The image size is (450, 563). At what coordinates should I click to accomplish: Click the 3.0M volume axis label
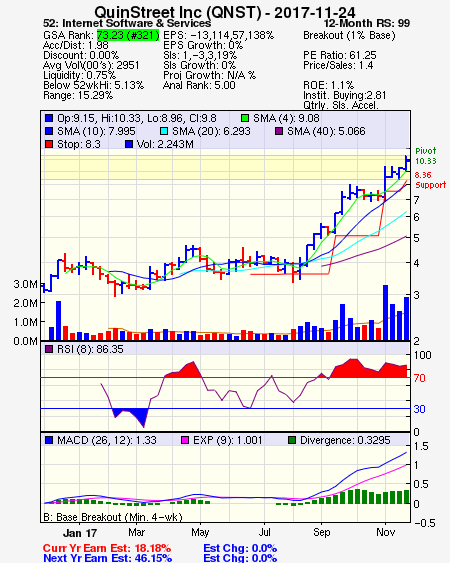pyautogui.click(x=25, y=284)
